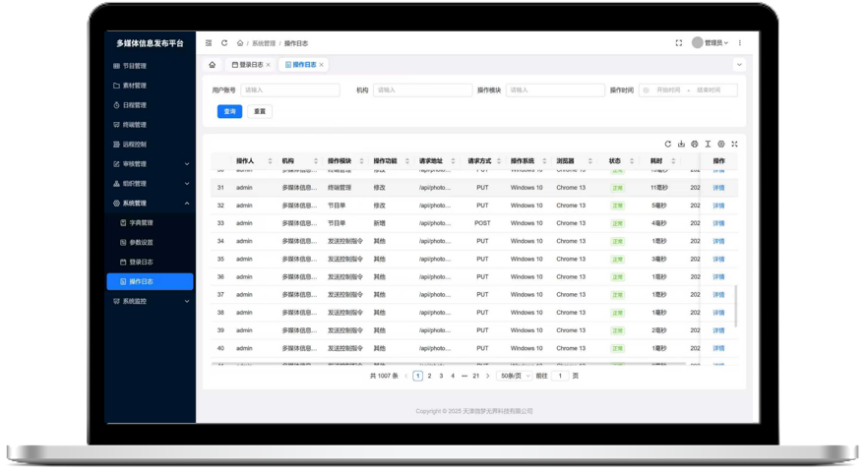
Task: Click 详情 link for row 33
Action: pos(718,223)
